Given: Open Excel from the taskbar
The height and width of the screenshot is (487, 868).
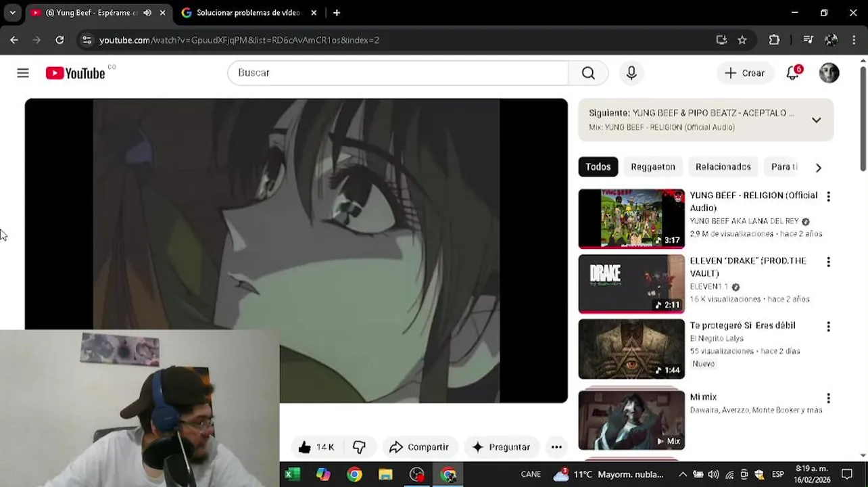Looking at the screenshot, I should pos(292,474).
